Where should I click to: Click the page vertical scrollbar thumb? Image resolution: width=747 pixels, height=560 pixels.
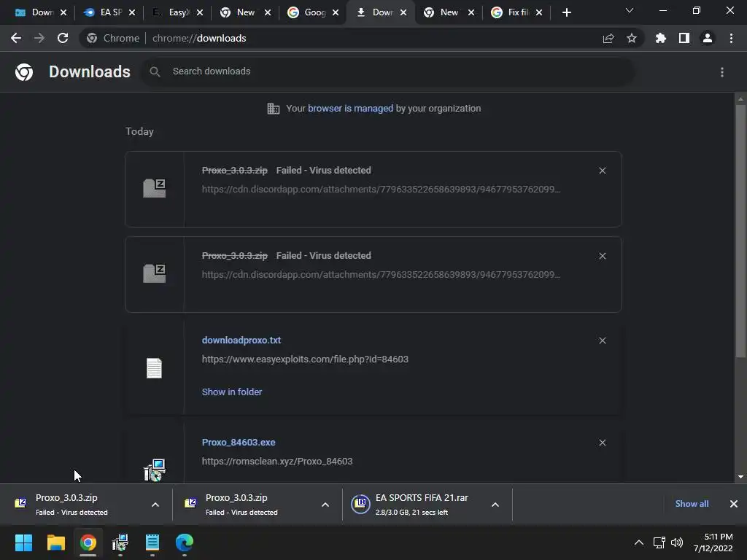coord(740,230)
